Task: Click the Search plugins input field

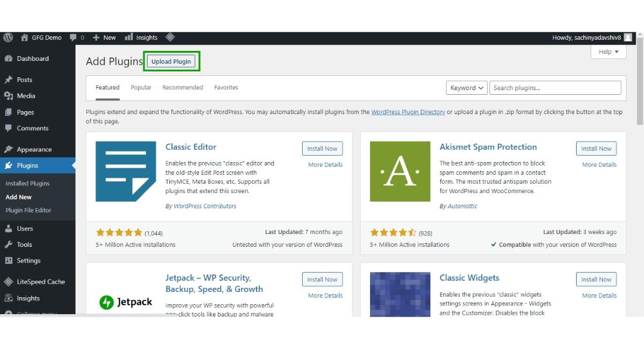Action: pyautogui.click(x=554, y=88)
